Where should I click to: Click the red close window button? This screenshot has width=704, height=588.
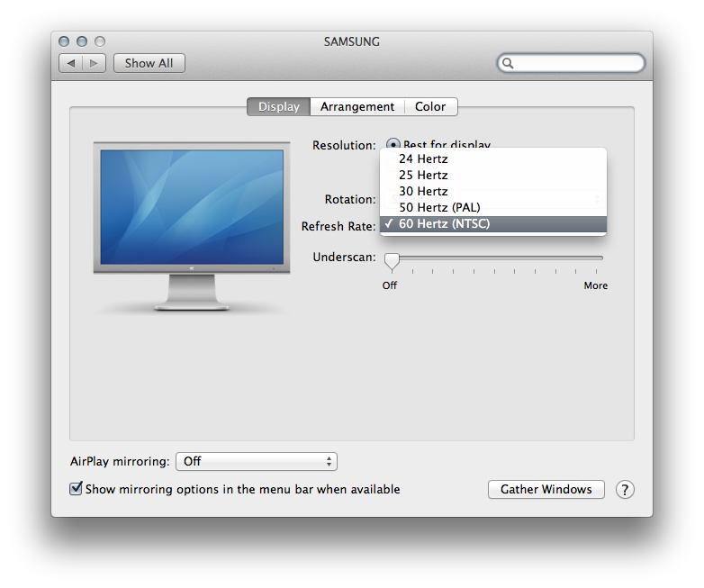click(x=64, y=41)
